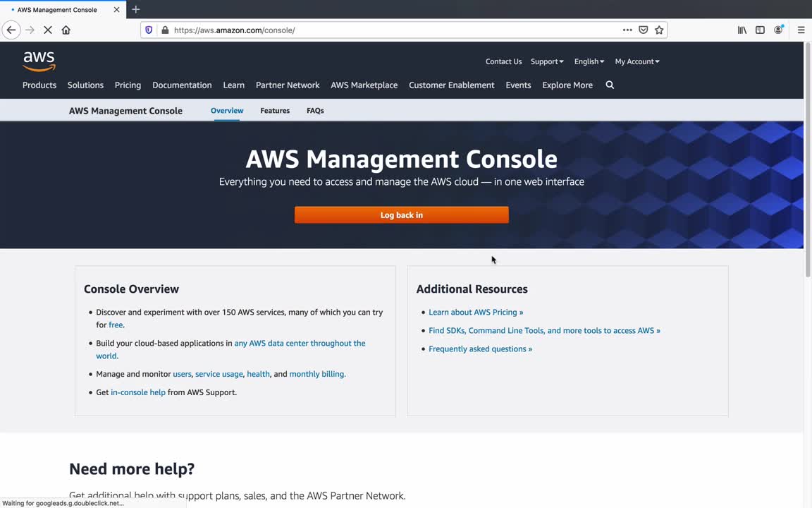This screenshot has height=508, width=812.
Task: Click the AWS logo
Action: pos(39,61)
